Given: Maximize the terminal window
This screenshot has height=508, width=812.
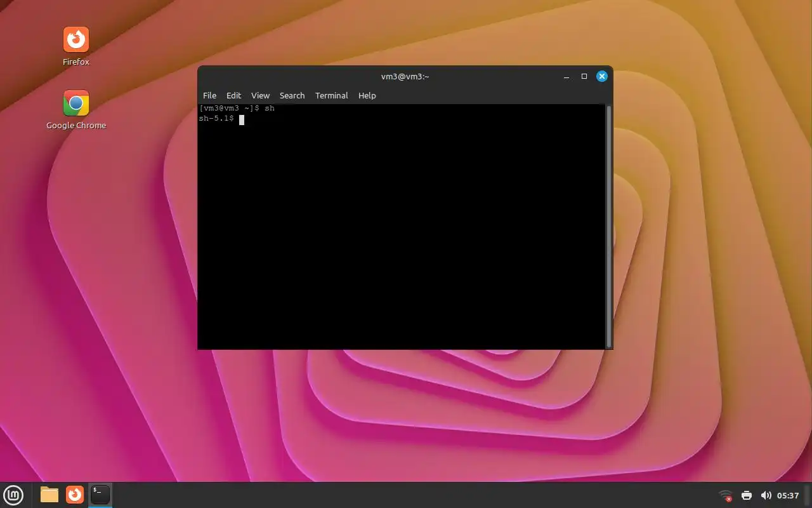Looking at the screenshot, I should 584,76.
